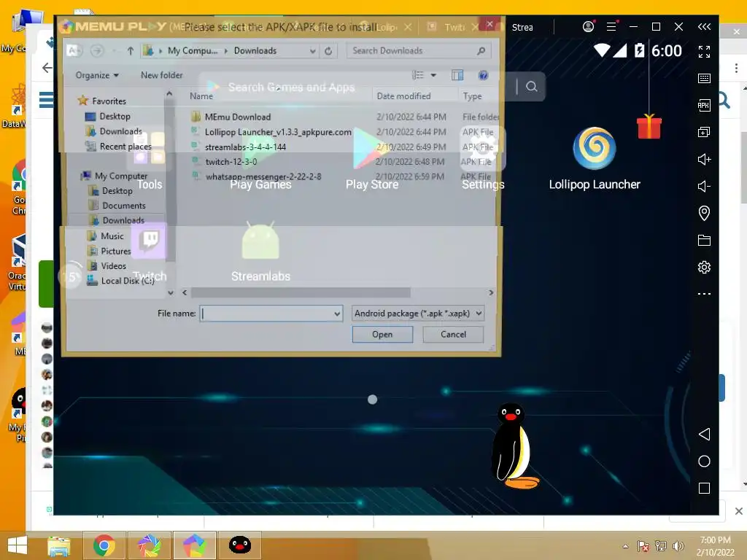This screenshot has width=747, height=560.
Task: Click New folder button
Action: 161,75
